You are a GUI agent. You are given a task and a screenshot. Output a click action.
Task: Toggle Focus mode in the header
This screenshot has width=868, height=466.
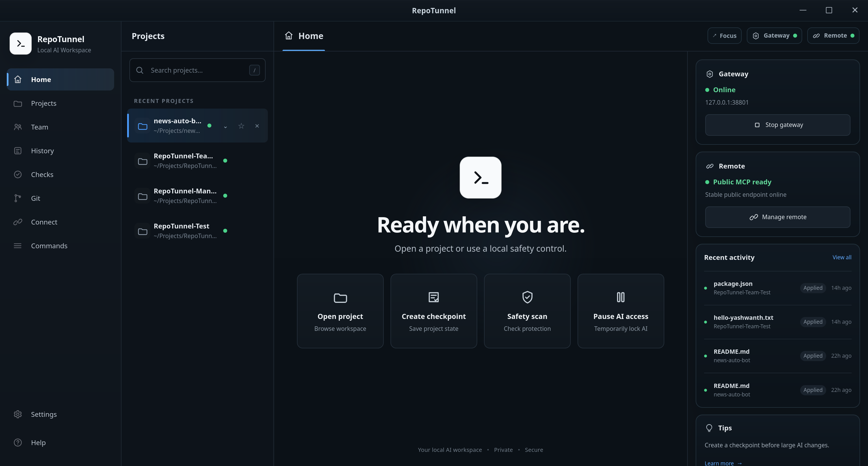pos(724,36)
